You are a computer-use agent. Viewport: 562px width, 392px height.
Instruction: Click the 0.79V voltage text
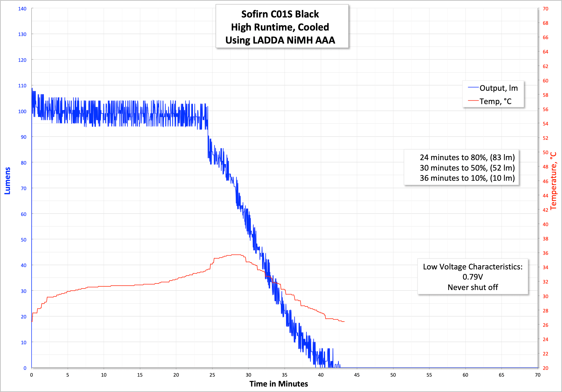click(472, 277)
